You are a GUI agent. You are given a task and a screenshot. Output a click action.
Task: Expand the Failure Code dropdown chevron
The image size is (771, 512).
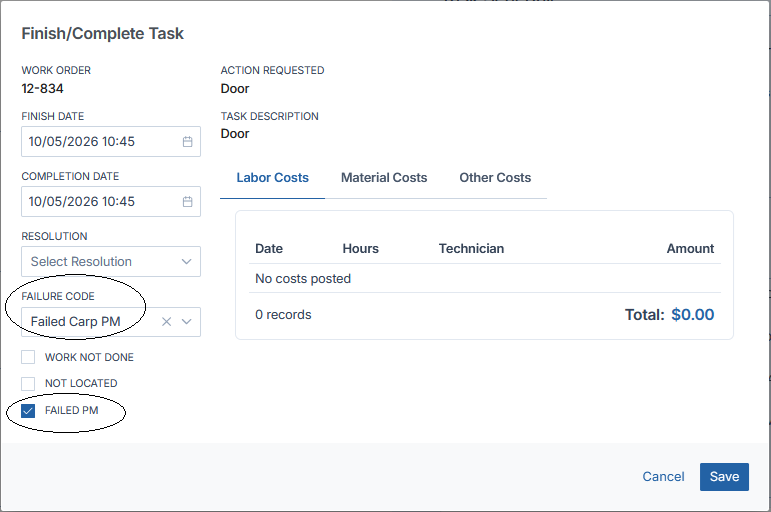pyautogui.click(x=186, y=322)
